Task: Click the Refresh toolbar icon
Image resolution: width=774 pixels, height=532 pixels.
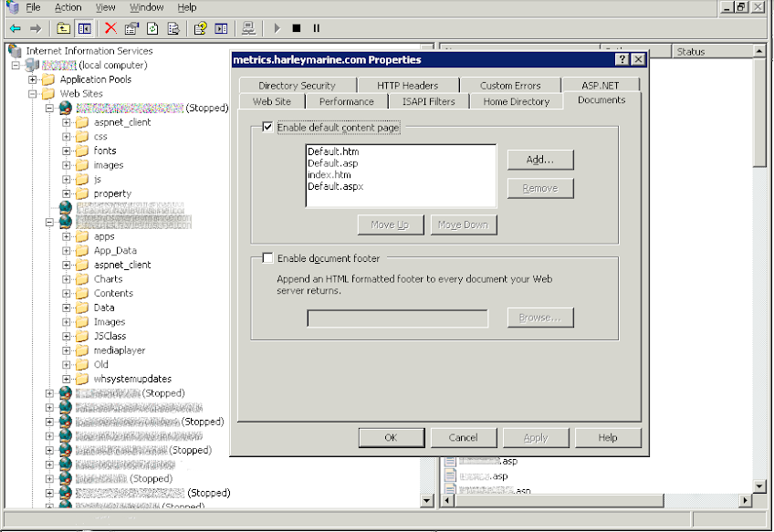Action: click(x=152, y=28)
